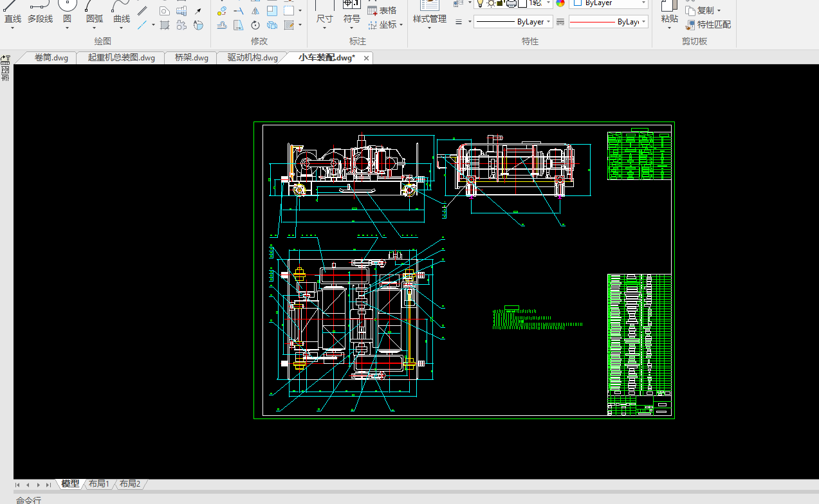Image resolution: width=819 pixels, height=504 pixels.
Task: Open the 布局1 layout tab
Action: [99, 484]
